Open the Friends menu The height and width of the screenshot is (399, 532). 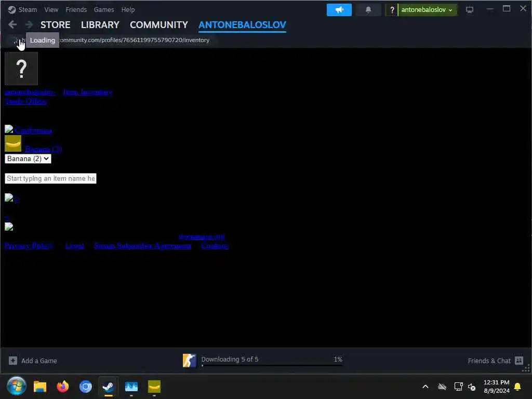[76, 9]
